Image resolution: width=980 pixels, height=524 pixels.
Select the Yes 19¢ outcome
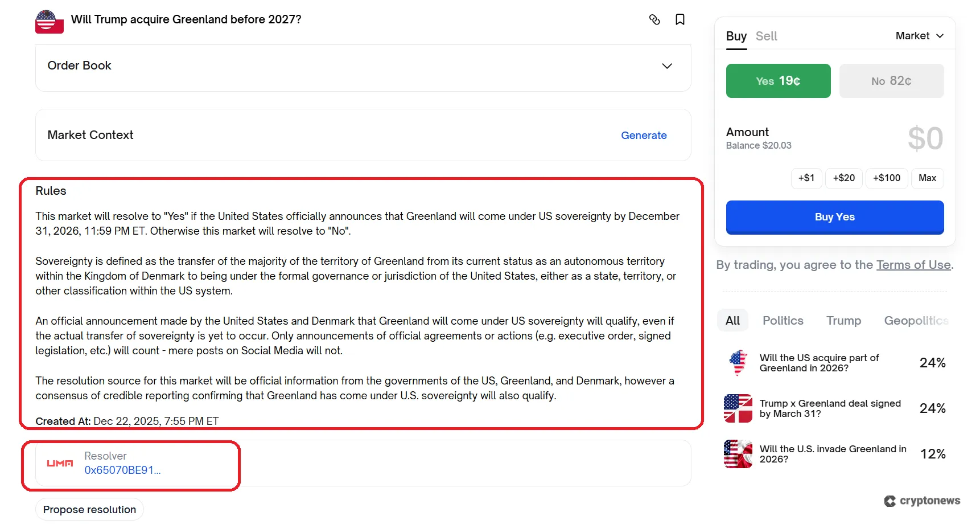pyautogui.click(x=778, y=81)
